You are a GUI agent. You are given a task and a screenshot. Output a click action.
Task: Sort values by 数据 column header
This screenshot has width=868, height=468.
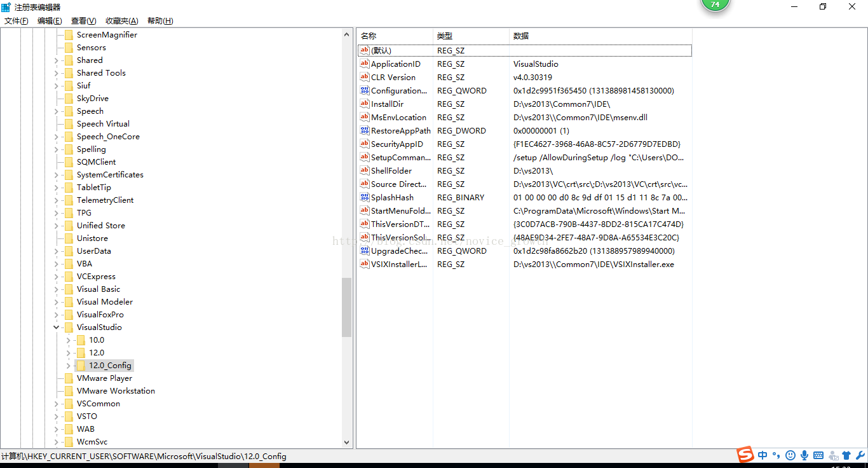point(600,36)
